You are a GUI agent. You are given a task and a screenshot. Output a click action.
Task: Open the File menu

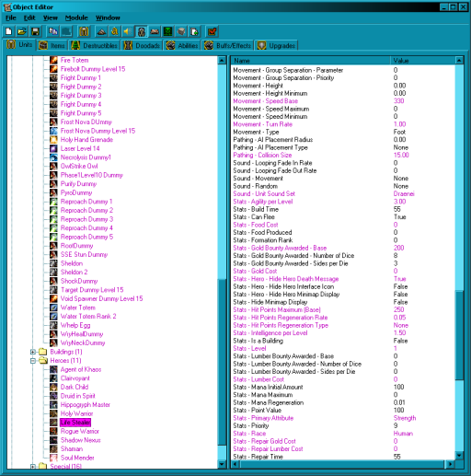coord(11,17)
